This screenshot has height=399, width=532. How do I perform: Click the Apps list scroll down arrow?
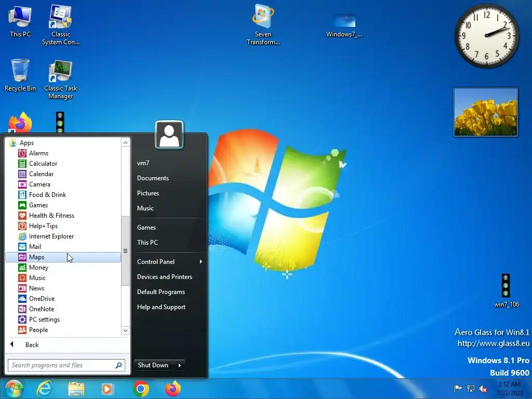(126, 330)
